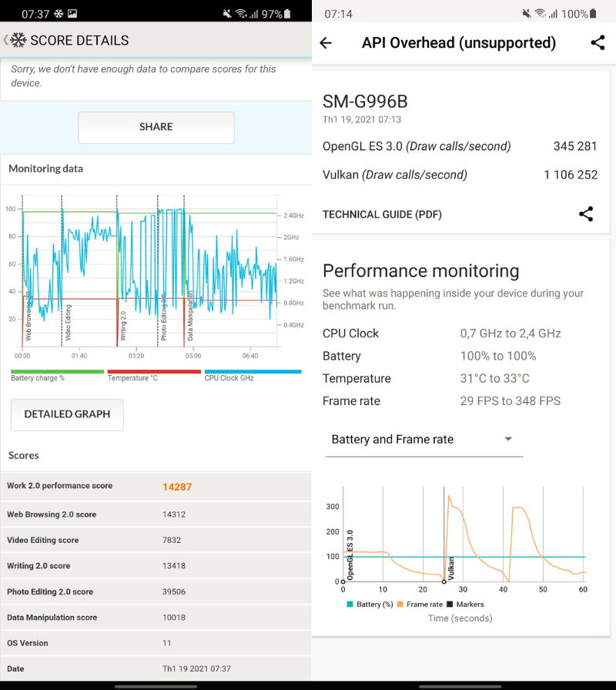The image size is (616, 690).
Task: Tap the back chevron beside SCORE DETAILS
Action: [6, 40]
